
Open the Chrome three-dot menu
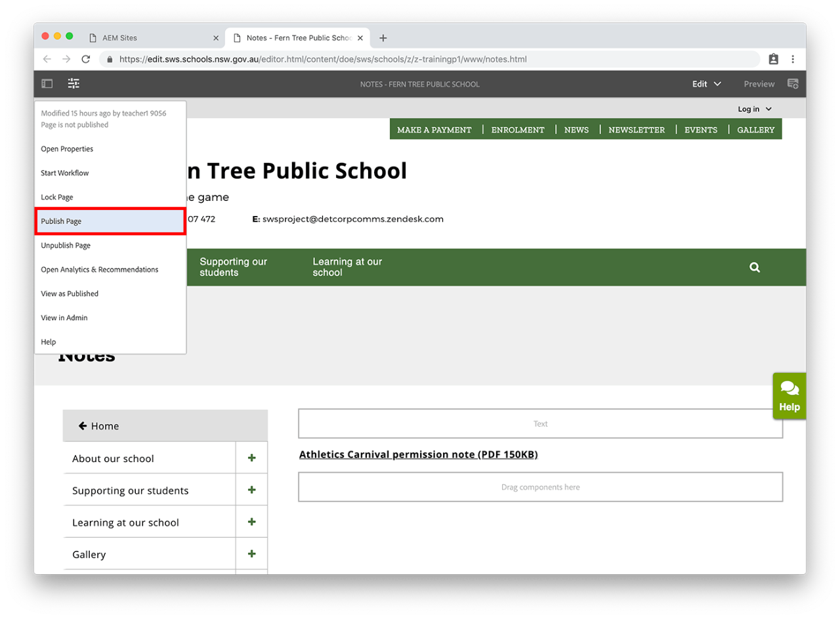coord(793,59)
